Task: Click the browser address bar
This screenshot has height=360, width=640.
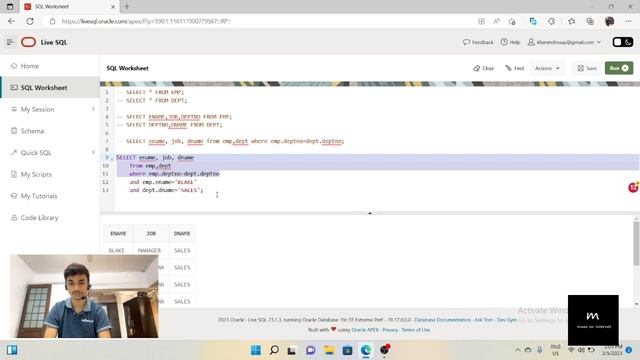Action: (261, 21)
